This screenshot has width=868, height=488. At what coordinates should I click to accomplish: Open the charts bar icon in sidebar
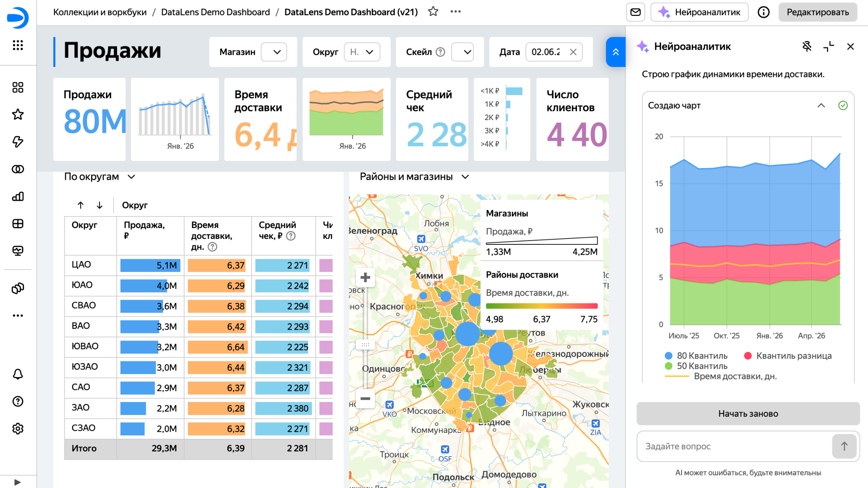pyautogui.click(x=18, y=196)
